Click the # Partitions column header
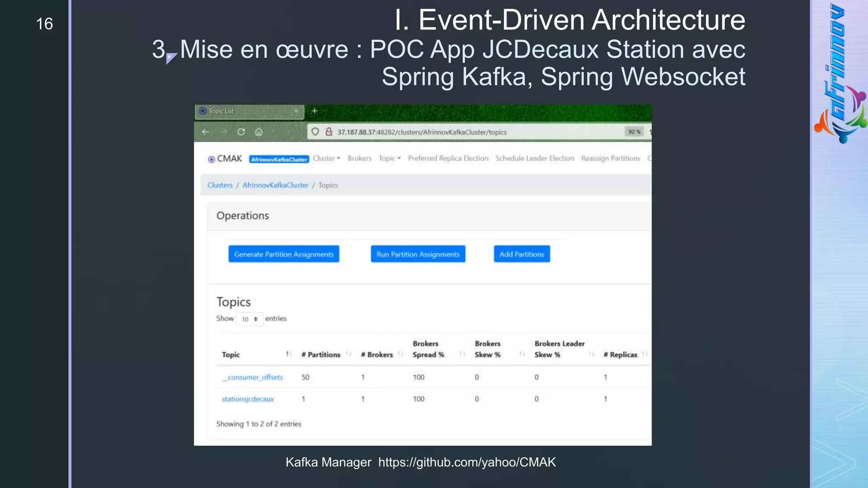 (321, 355)
